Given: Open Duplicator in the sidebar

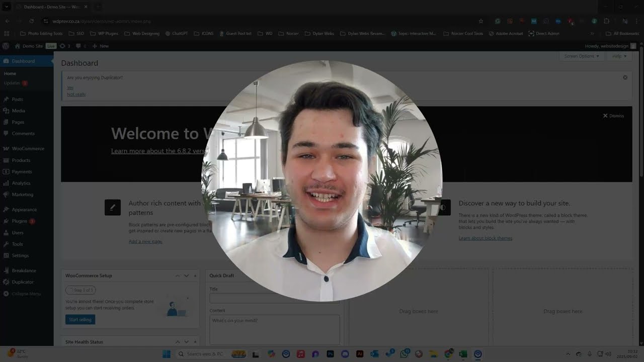Looking at the screenshot, I should [23, 282].
